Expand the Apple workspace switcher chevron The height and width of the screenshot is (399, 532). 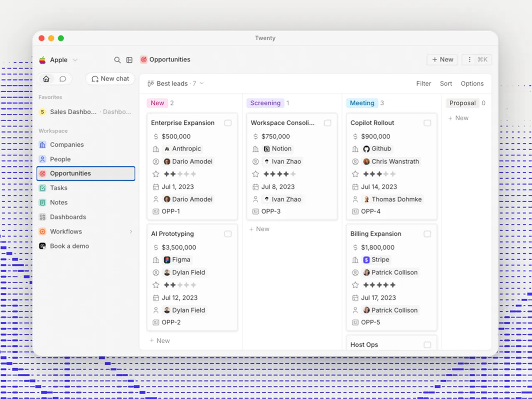click(75, 60)
